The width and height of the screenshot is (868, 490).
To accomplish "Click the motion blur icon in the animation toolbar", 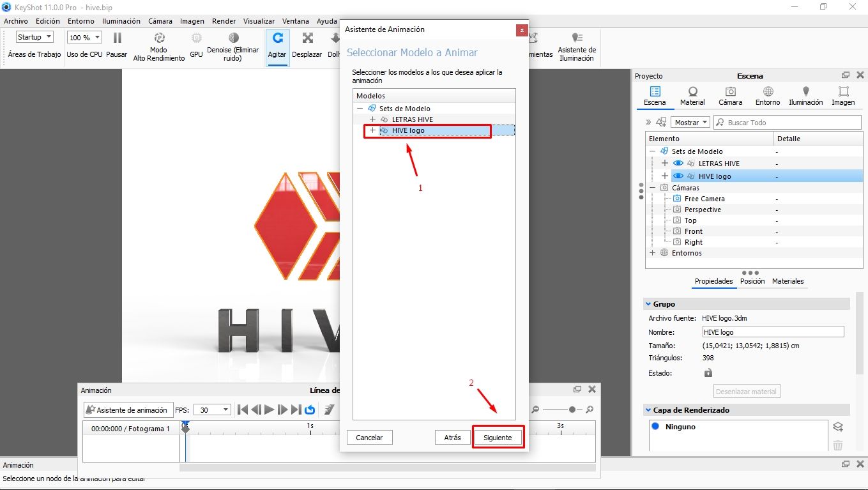I will click(x=329, y=410).
